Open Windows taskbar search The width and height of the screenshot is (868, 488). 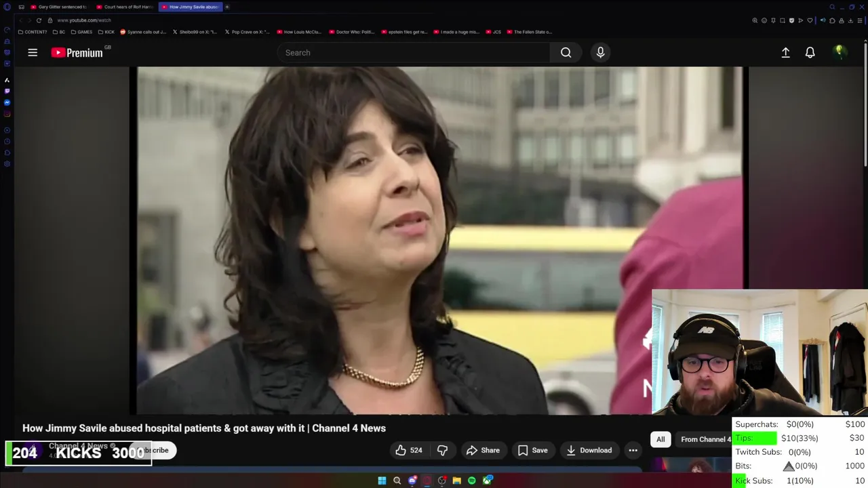click(397, 481)
